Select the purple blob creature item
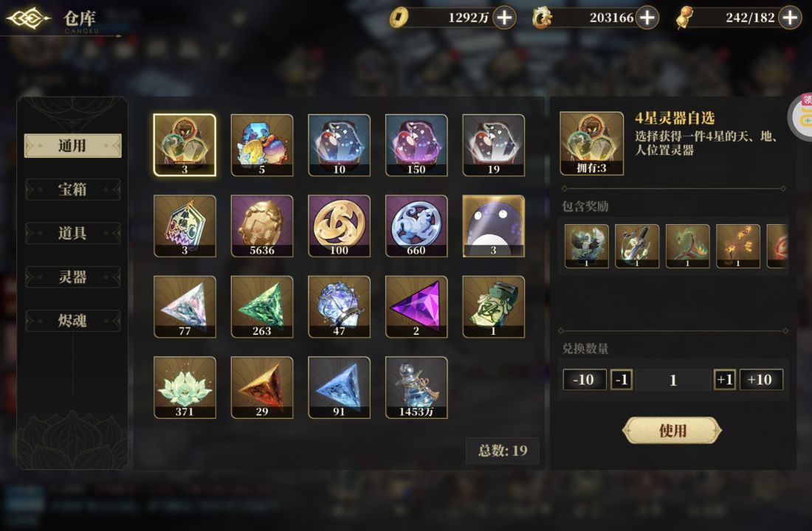 tap(494, 226)
